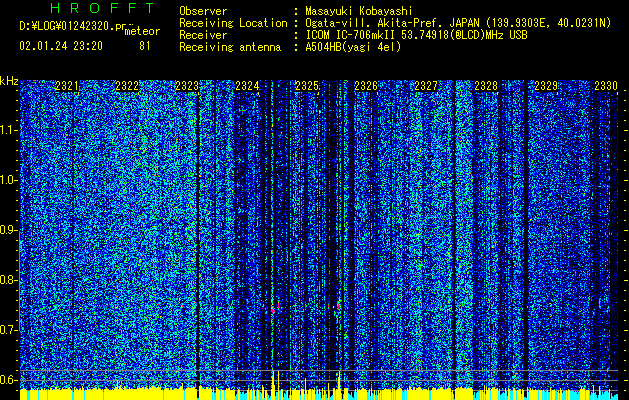Click the meteor count 81
Image resolution: width=629 pixels, height=400 pixels.
coord(145,46)
